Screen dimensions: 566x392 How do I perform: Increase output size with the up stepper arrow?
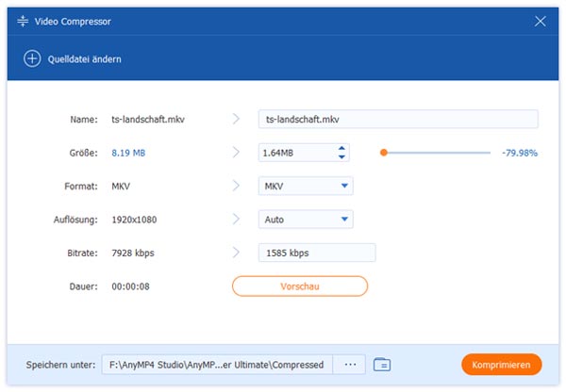(x=341, y=148)
